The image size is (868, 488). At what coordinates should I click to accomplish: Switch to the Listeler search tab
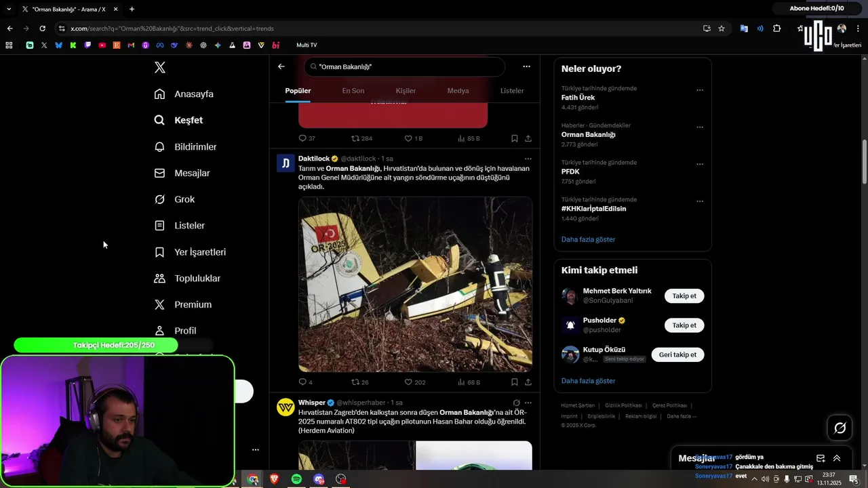(x=512, y=91)
